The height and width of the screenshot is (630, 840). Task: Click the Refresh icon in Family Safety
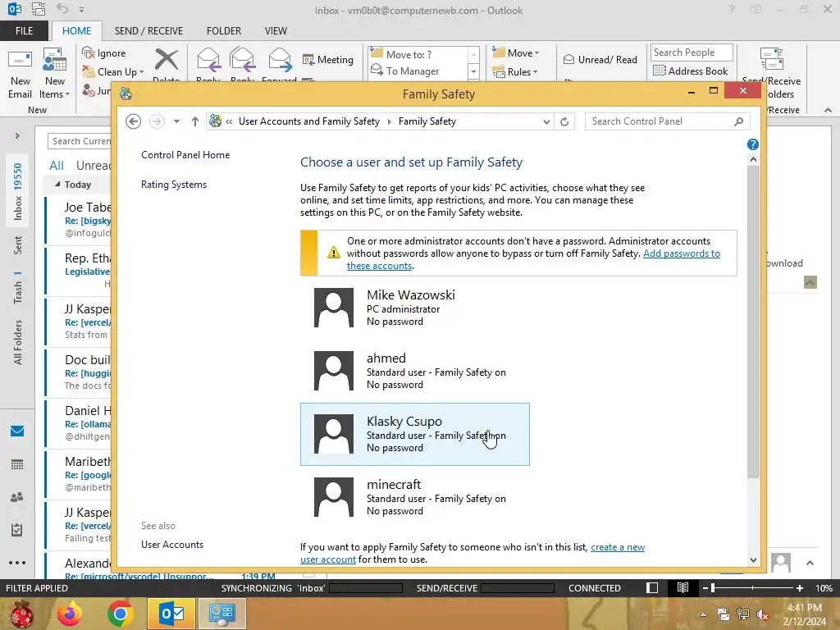564,121
